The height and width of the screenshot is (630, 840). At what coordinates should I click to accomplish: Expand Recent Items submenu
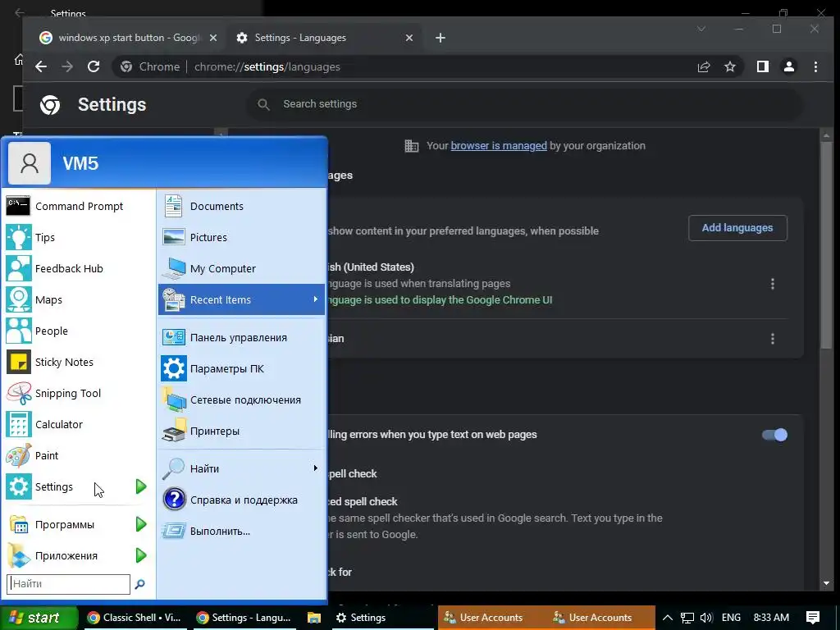(242, 299)
